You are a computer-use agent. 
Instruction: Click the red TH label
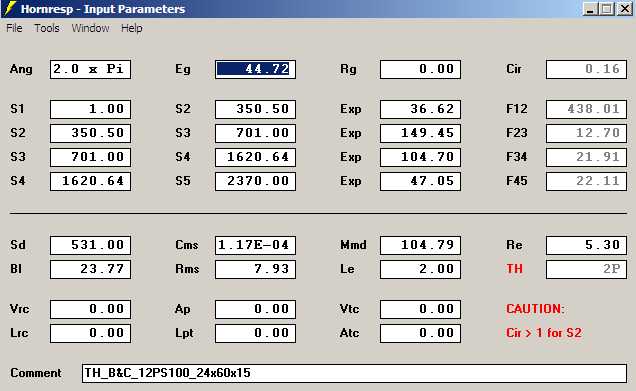tap(514, 269)
